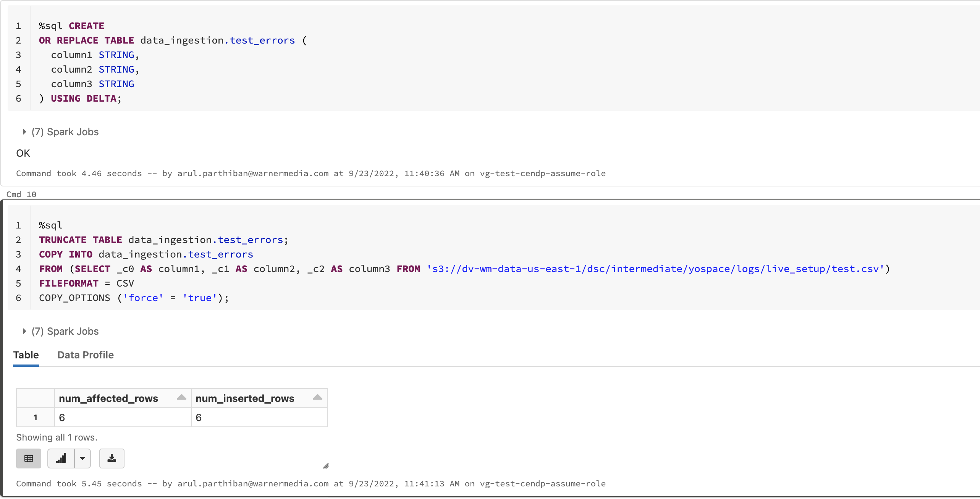Viewport: 980px width, 499px height.
Task: Click the 6 under num_affected_rows
Action: (x=62, y=418)
